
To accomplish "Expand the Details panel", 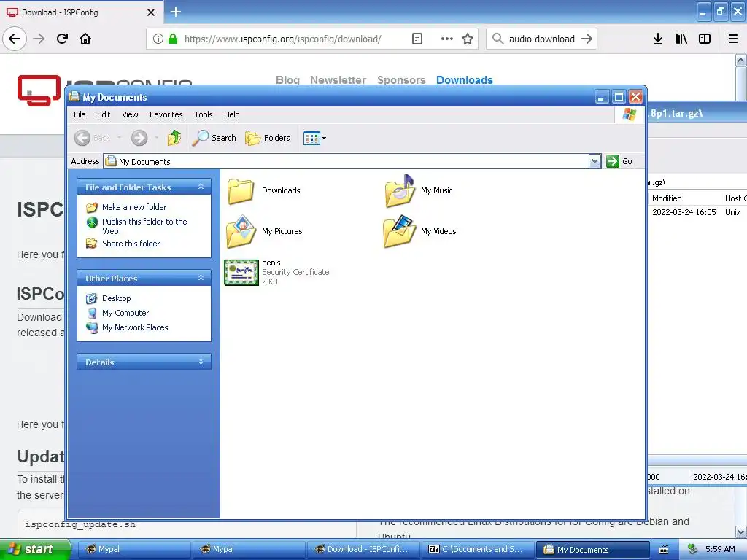I will click(x=201, y=362).
